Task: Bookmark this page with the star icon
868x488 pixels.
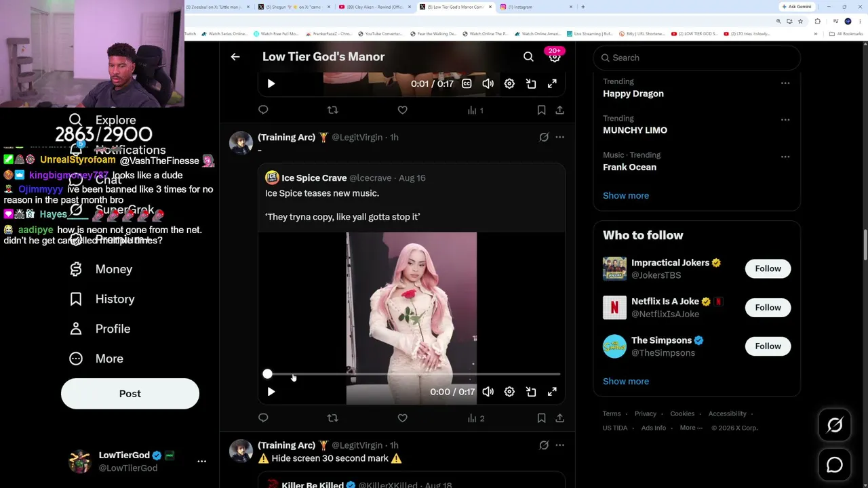Action: tap(800, 21)
